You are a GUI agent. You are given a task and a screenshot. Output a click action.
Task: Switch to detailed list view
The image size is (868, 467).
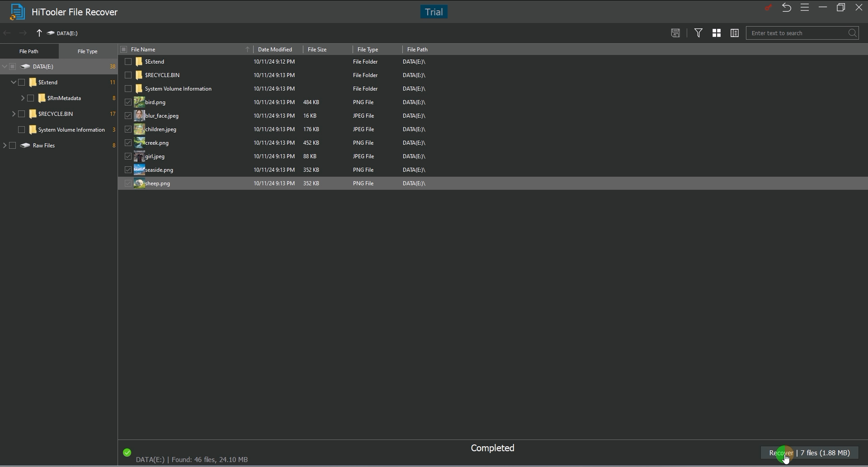coord(734,33)
